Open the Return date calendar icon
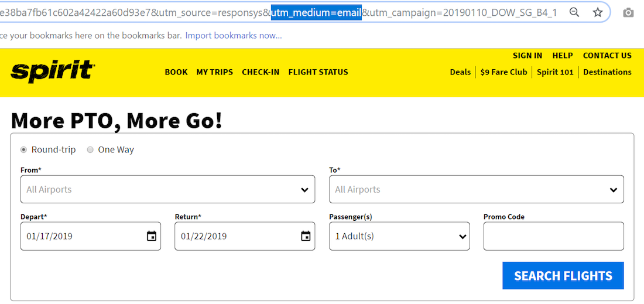 click(x=306, y=236)
